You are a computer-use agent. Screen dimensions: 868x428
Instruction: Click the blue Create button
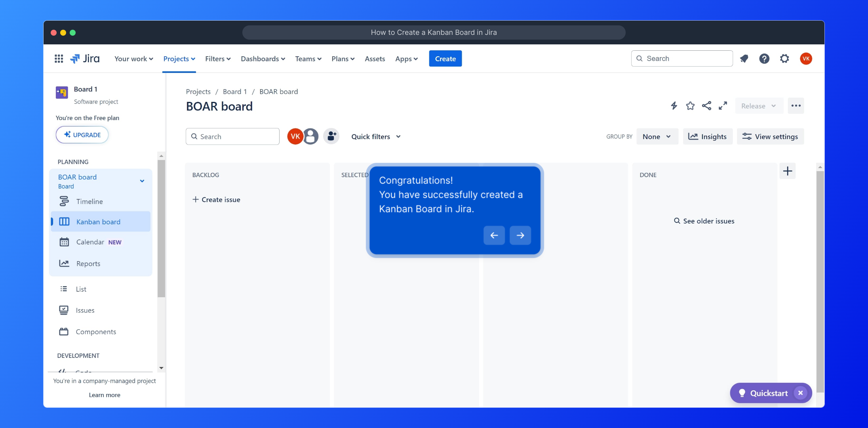coord(445,59)
